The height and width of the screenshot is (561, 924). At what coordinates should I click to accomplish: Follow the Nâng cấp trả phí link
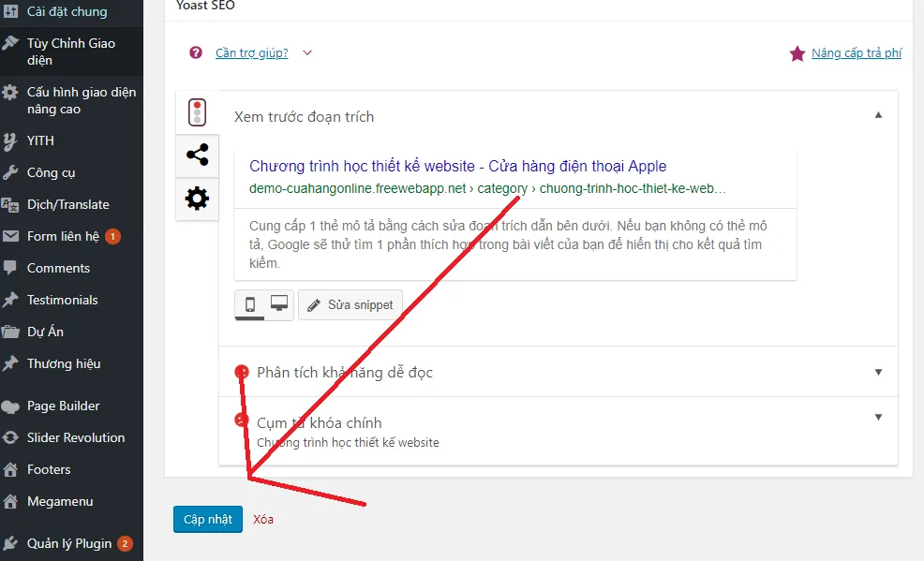857,53
